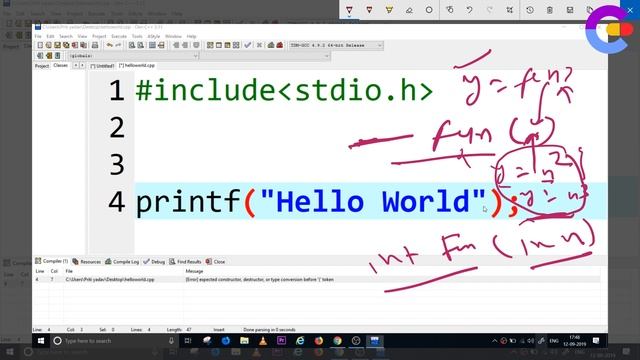The height and width of the screenshot is (360, 640).
Task: Click the Profile analysis chart icon
Action: (x=271, y=45)
